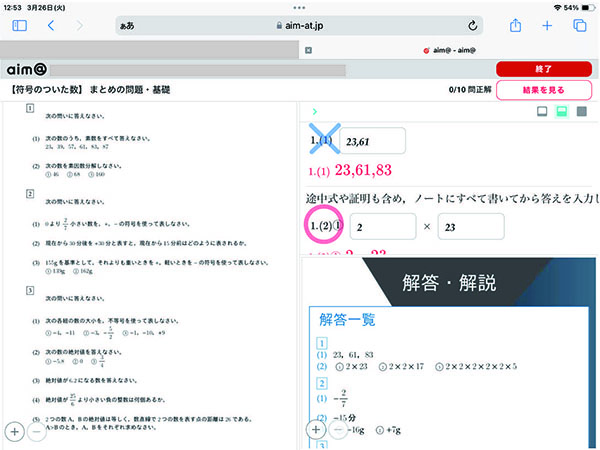Close the aim@ tab using its X
The height and width of the screenshot is (450, 600).
[308, 50]
